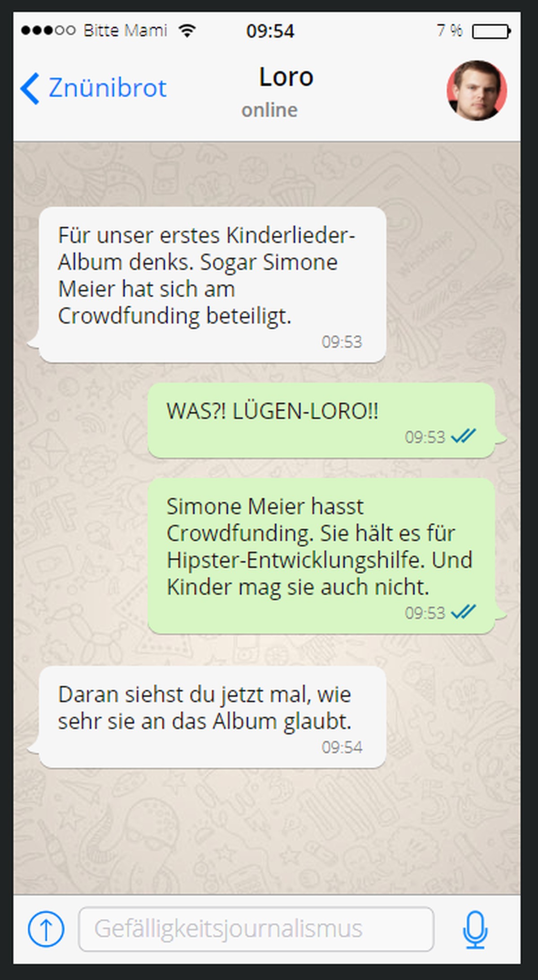Open Loro's profile picture
The height and width of the screenshot is (980, 538).
pos(477,90)
